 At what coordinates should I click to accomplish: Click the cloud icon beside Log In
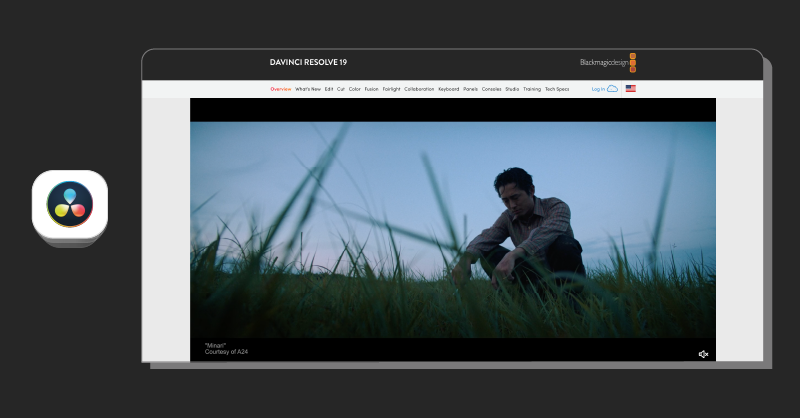[x=613, y=89]
